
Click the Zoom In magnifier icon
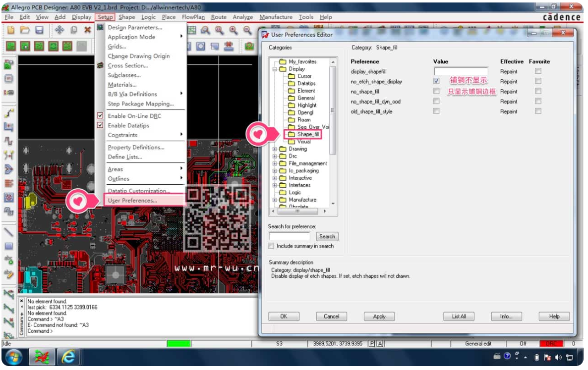point(233,30)
